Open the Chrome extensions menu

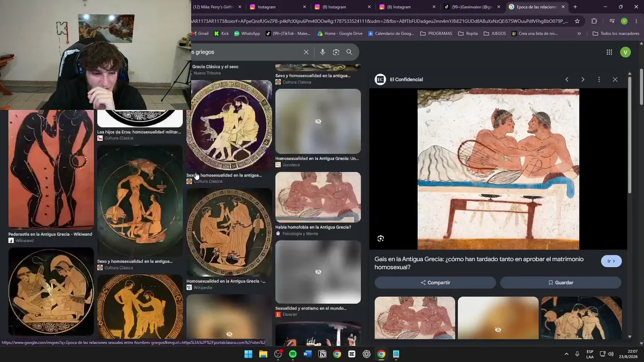tap(594, 21)
